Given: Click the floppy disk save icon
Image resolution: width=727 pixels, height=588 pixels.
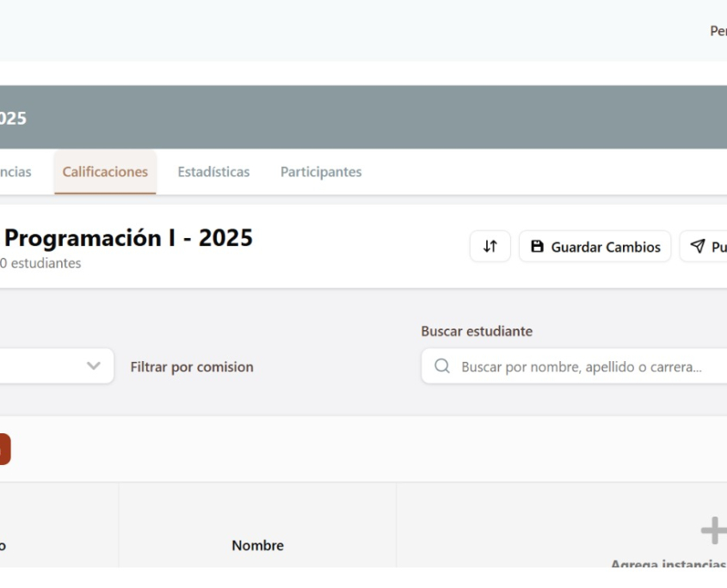Looking at the screenshot, I should (538, 247).
